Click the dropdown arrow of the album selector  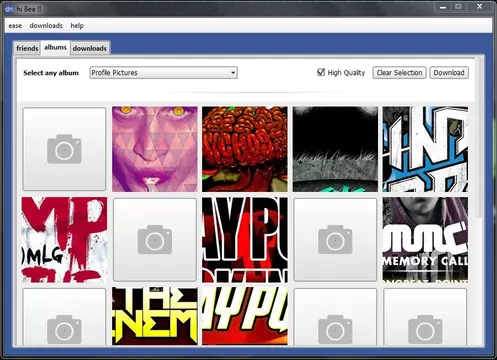pyautogui.click(x=233, y=73)
